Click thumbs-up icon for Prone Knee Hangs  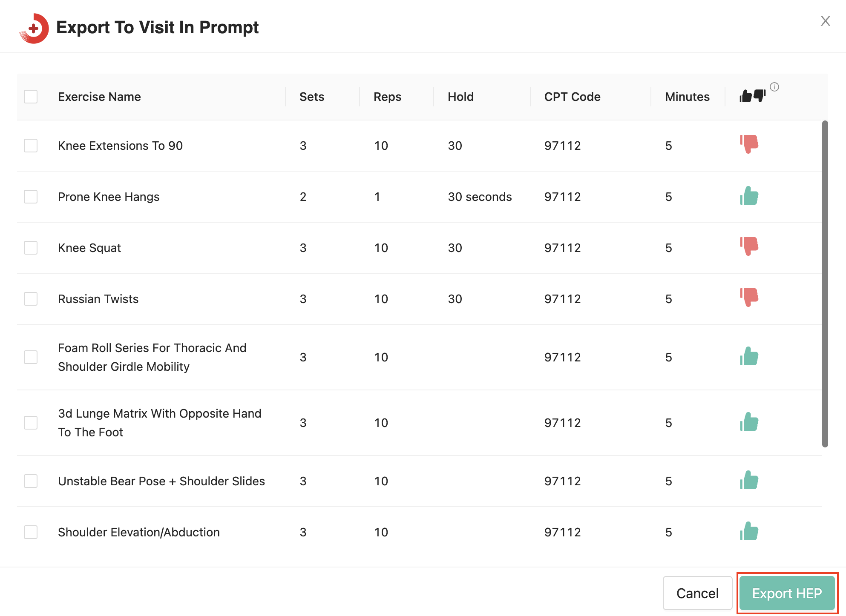749,196
